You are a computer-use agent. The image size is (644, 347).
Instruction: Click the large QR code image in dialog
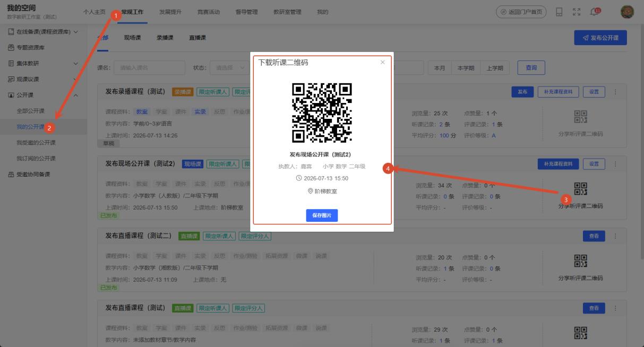pos(322,114)
